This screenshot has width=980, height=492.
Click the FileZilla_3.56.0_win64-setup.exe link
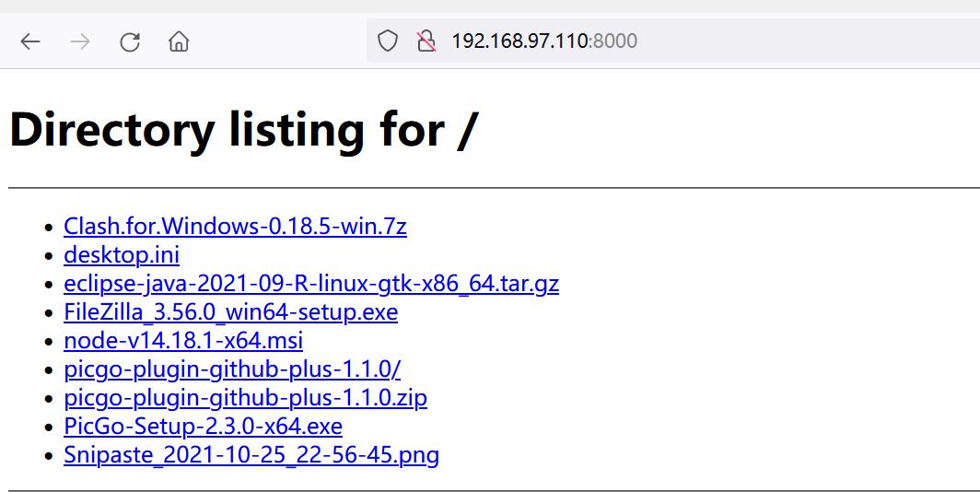pos(230,311)
